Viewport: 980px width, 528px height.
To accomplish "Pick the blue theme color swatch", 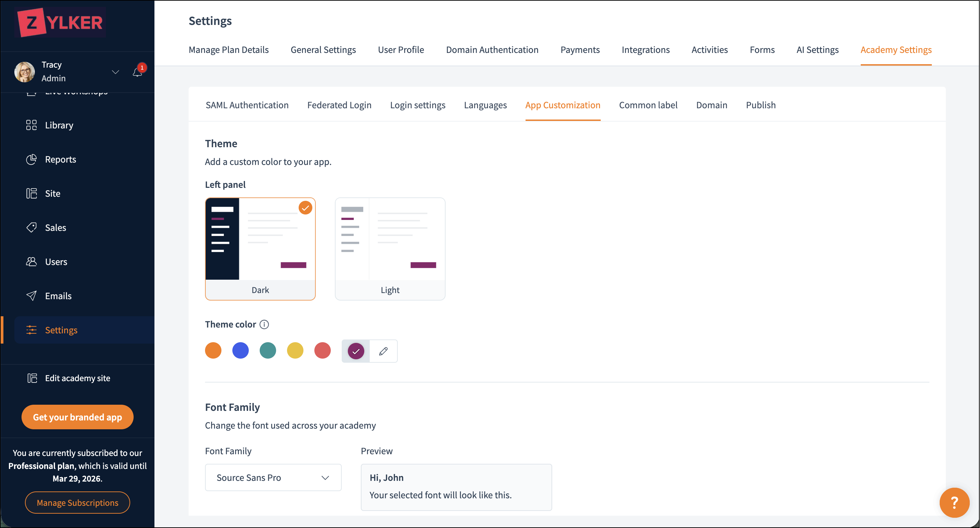I will [x=241, y=350].
